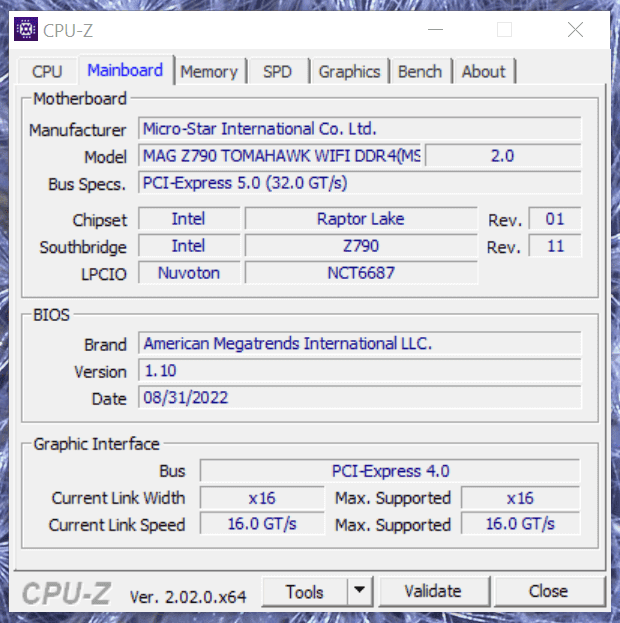Go to the SPD tab
The width and height of the screenshot is (620, 623).
[277, 72]
